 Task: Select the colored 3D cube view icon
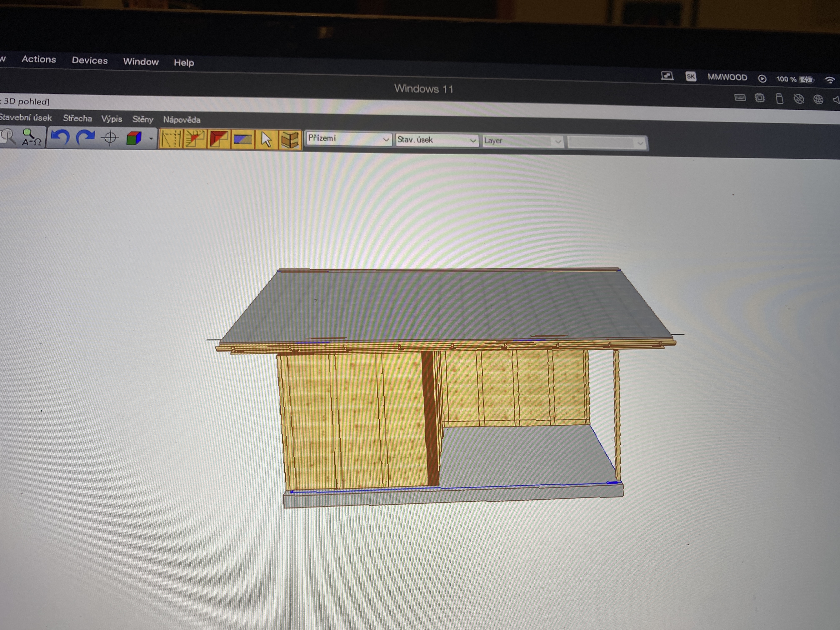coord(134,138)
